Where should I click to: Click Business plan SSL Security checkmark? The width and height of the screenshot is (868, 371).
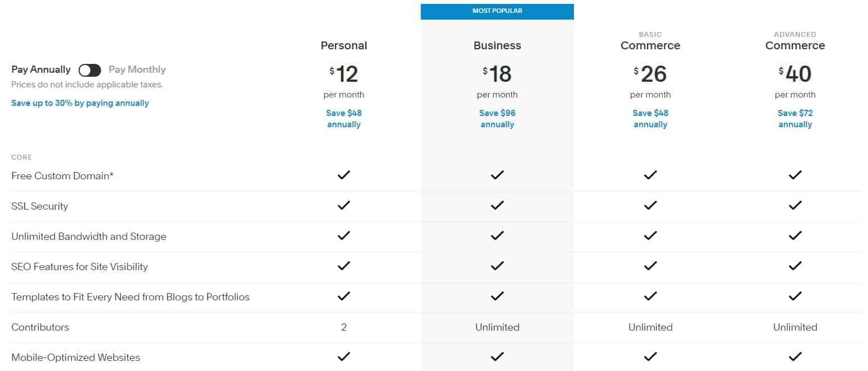497,206
